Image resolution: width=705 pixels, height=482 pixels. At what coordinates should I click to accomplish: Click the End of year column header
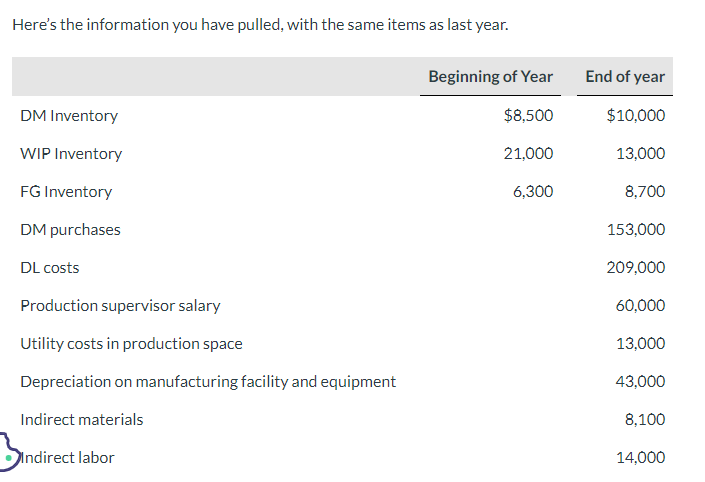[x=625, y=76]
